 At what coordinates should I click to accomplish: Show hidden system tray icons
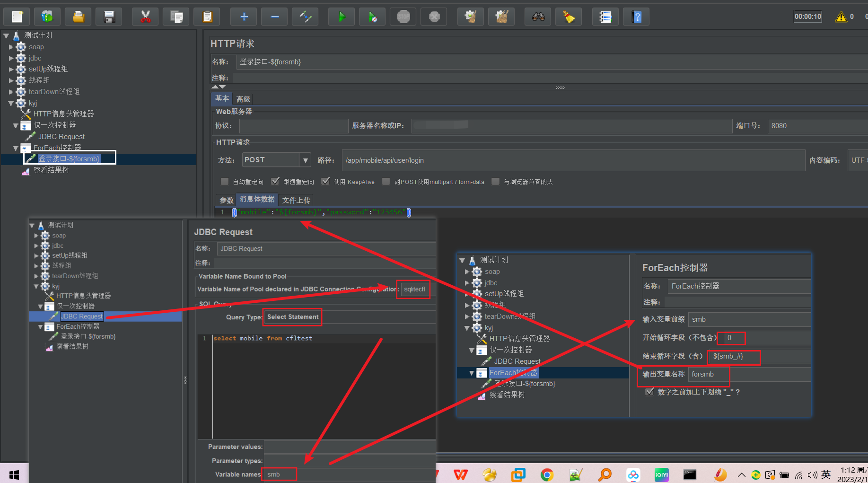pos(741,475)
